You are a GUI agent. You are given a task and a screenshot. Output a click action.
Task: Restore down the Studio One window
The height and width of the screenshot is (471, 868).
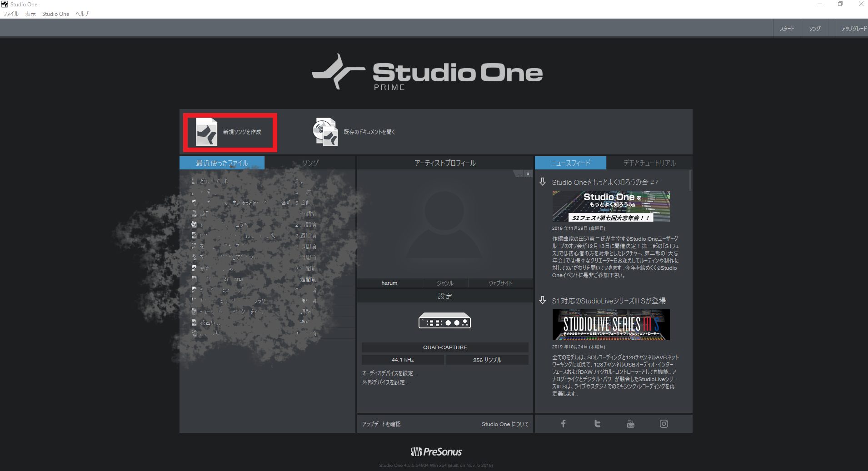coord(840,4)
